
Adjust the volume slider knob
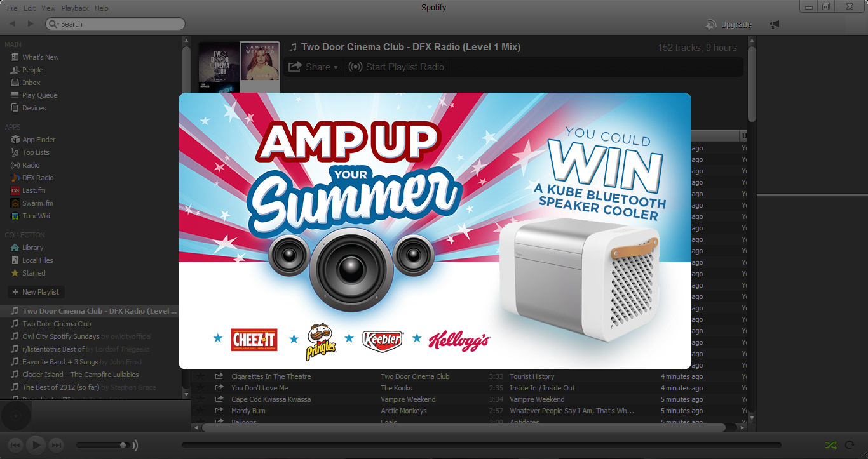[x=123, y=445]
